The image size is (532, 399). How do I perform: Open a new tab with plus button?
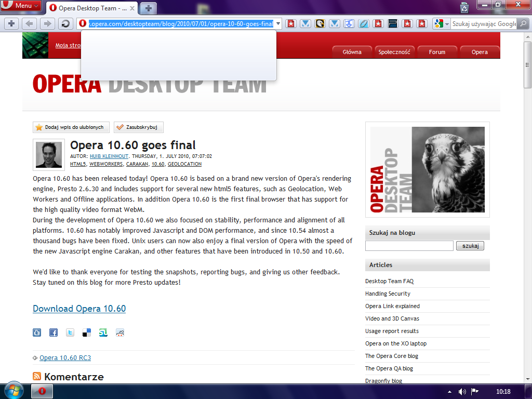tap(148, 8)
